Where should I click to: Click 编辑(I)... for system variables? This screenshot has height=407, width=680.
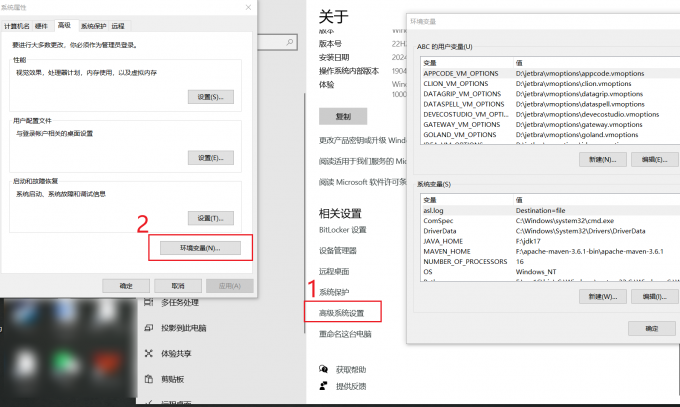tap(655, 296)
